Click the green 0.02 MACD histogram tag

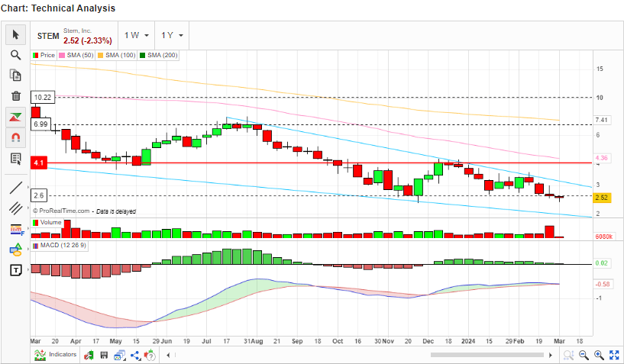601,263
